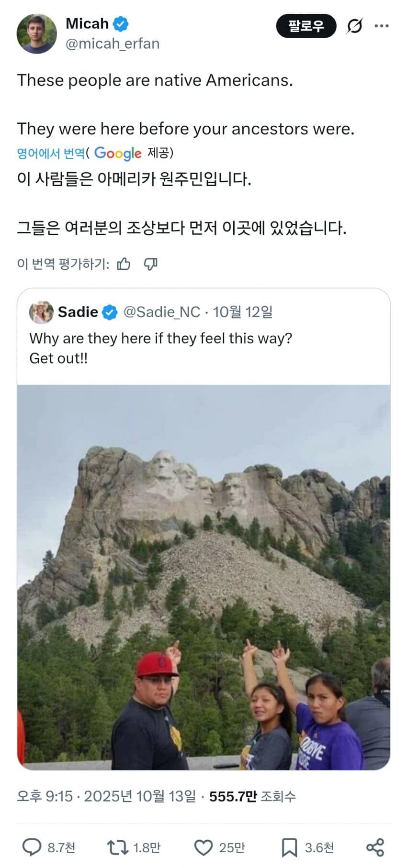Click the @Sadie_NC username
This screenshot has width=407, height=868.
coord(162,312)
